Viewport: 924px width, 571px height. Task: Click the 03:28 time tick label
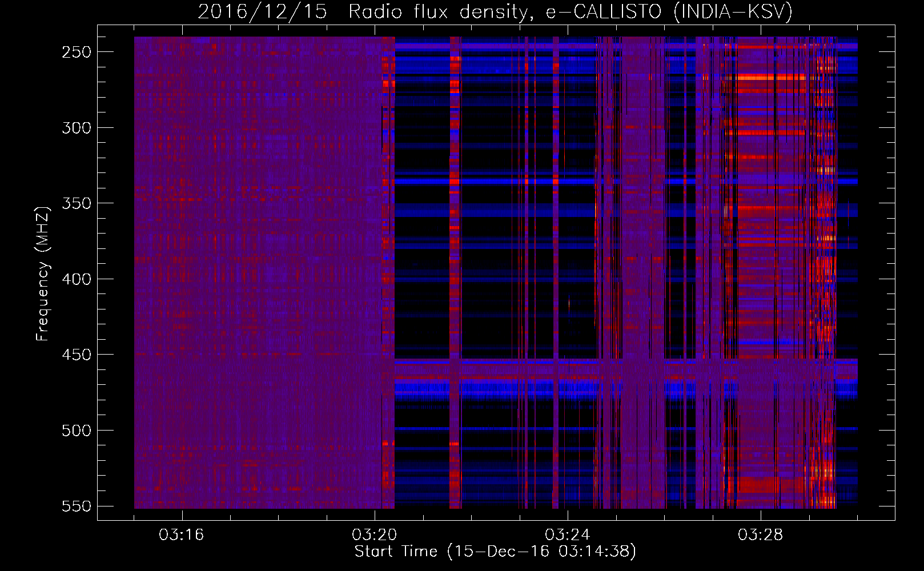761,535
